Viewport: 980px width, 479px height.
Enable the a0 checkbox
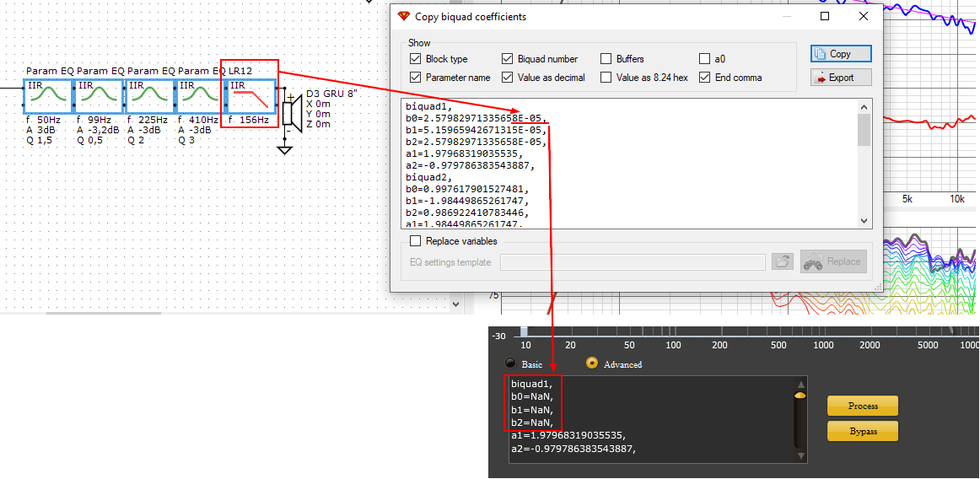(704, 59)
